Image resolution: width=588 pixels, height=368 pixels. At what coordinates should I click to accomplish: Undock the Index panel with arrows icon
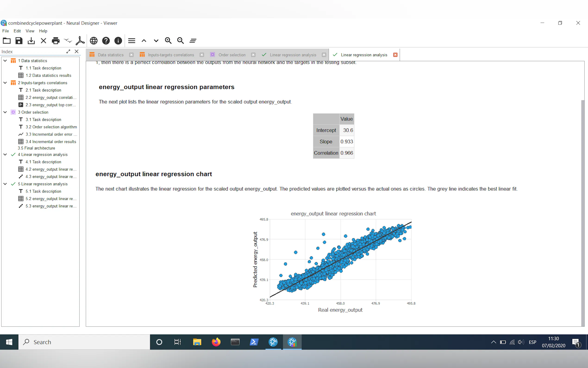pyautogui.click(x=68, y=51)
